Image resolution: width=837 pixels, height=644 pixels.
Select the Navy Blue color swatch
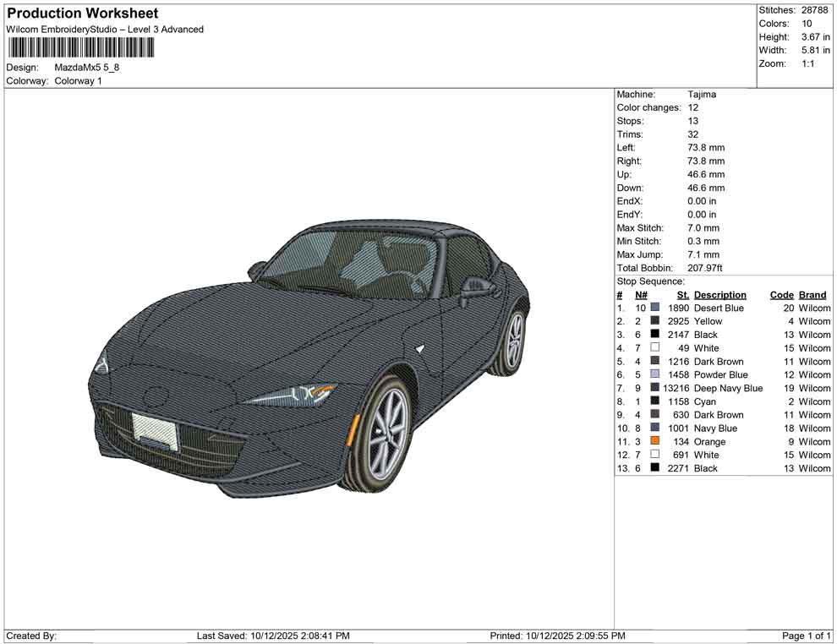(x=655, y=428)
